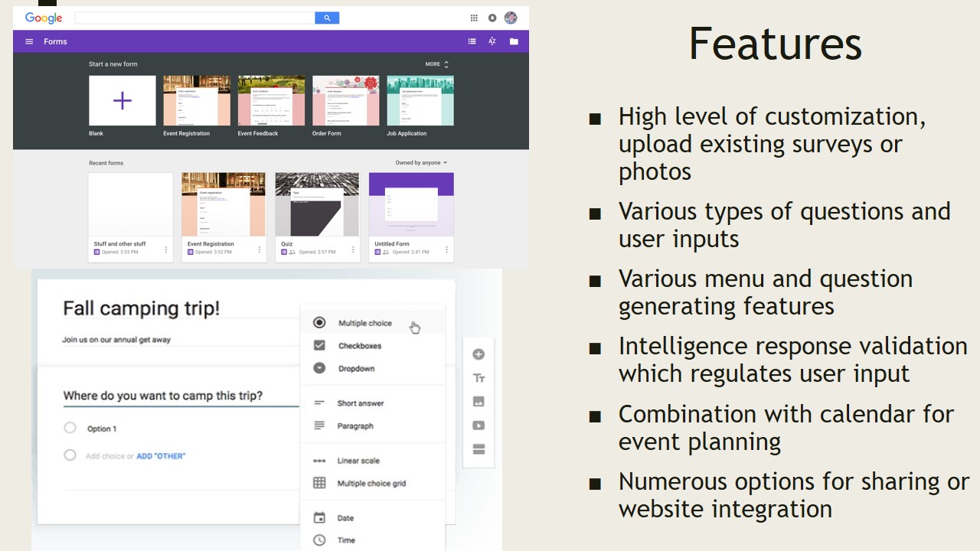Add an image from the side toolbar

pyautogui.click(x=479, y=402)
